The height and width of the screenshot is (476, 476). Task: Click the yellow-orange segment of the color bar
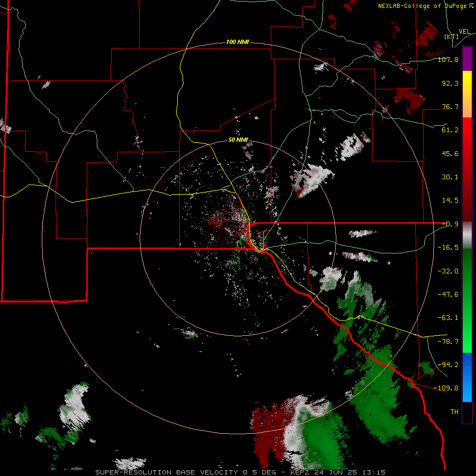(x=467, y=94)
